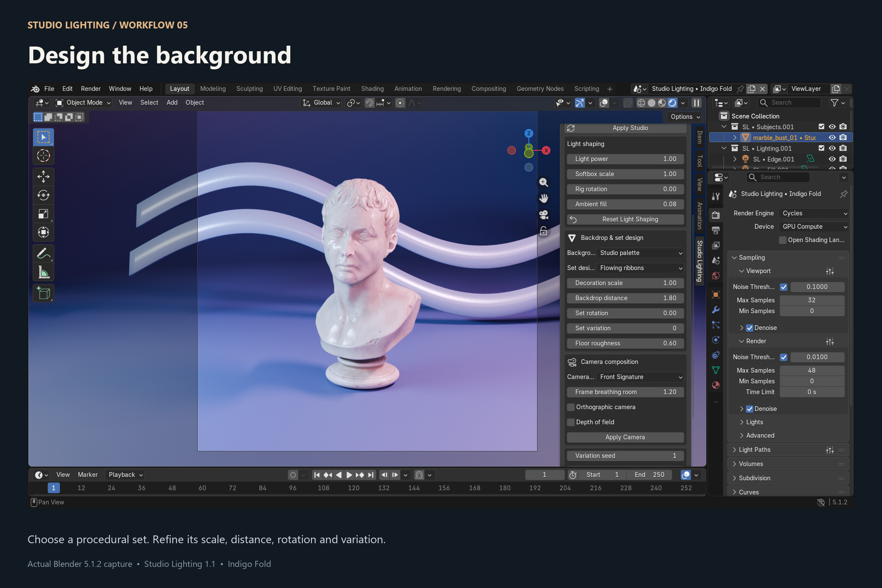
Task: Click the Apply Camera button
Action: 625,437
